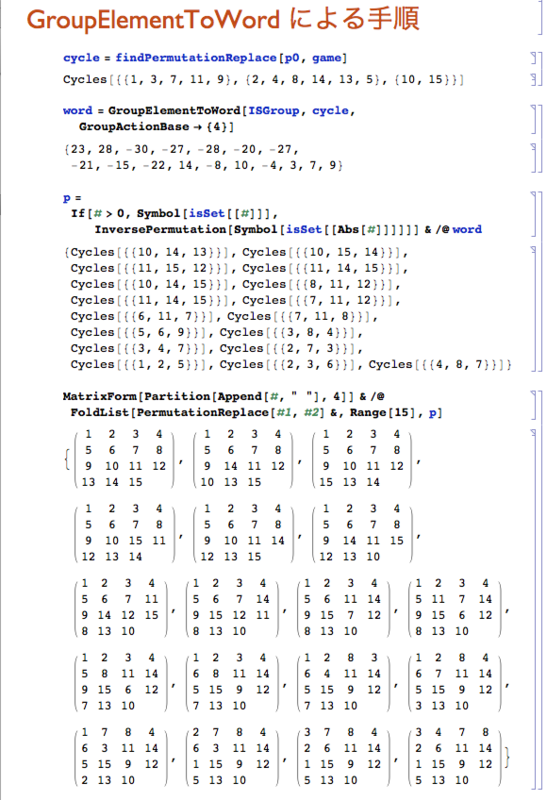Click "Cycles[{{11, 15, 12}}]" in the output

tap(148, 268)
